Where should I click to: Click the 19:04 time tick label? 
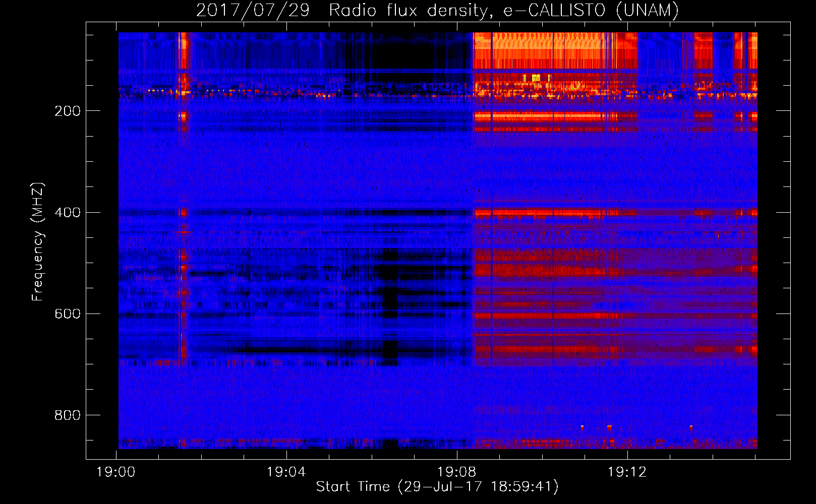(286, 472)
